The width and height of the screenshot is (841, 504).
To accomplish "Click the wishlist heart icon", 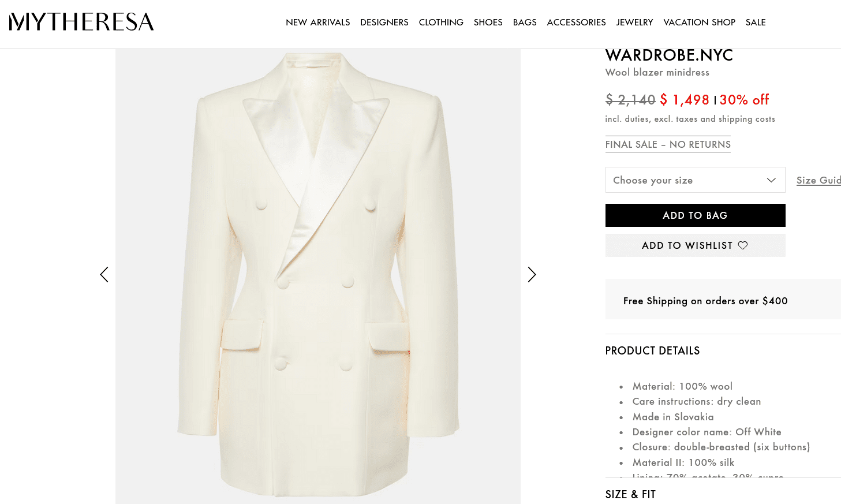I will (x=743, y=245).
